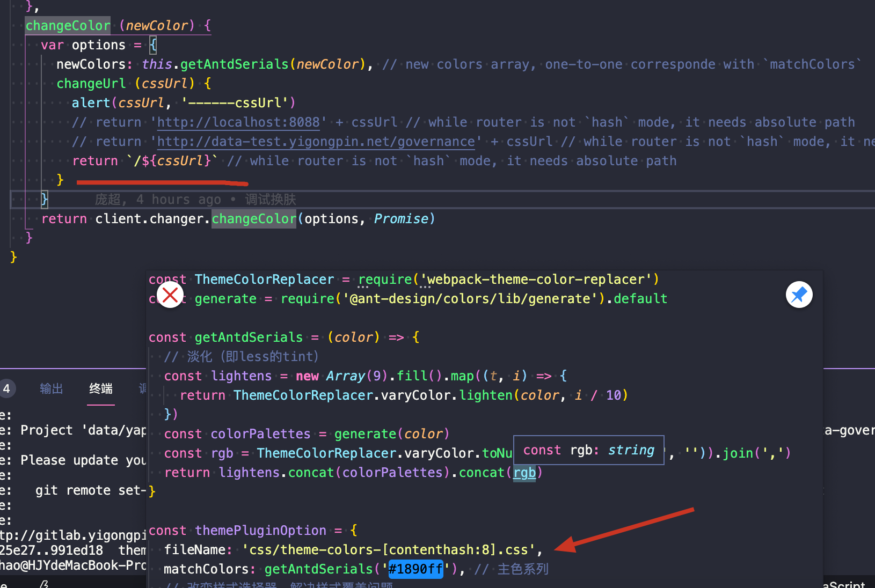Click the const rgb: string hover tooltip
The image size is (875, 588).
pyautogui.click(x=588, y=450)
